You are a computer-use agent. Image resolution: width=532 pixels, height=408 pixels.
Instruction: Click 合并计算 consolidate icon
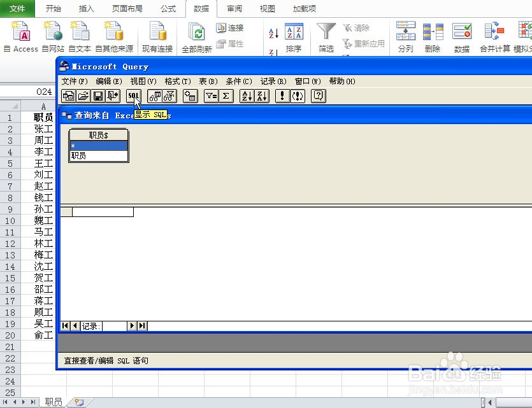coord(494,36)
